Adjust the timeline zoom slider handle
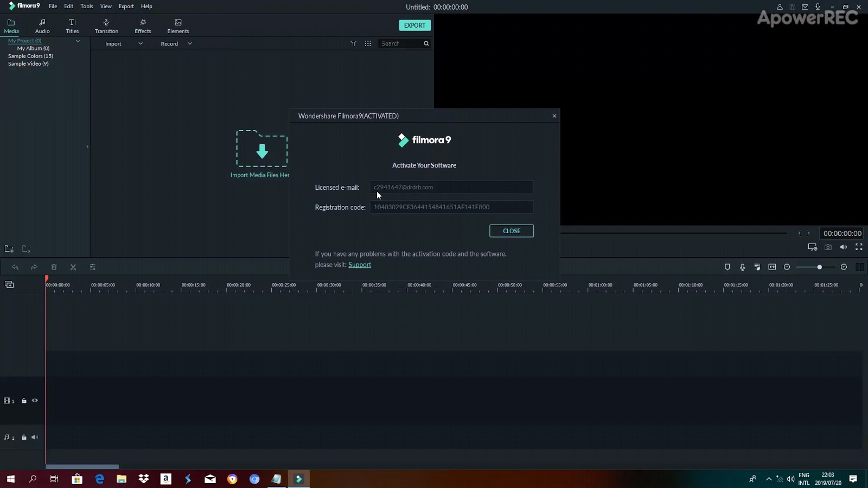868x488 pixels. [819, 267]
